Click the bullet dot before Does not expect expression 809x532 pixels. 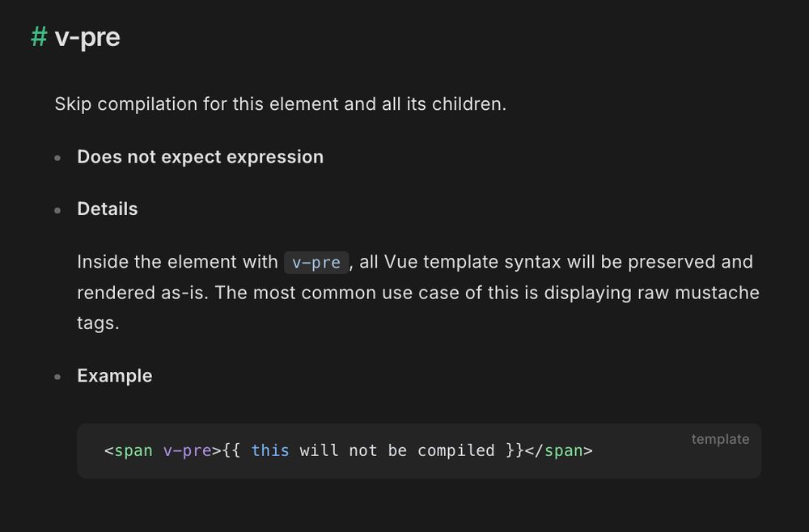57,158
